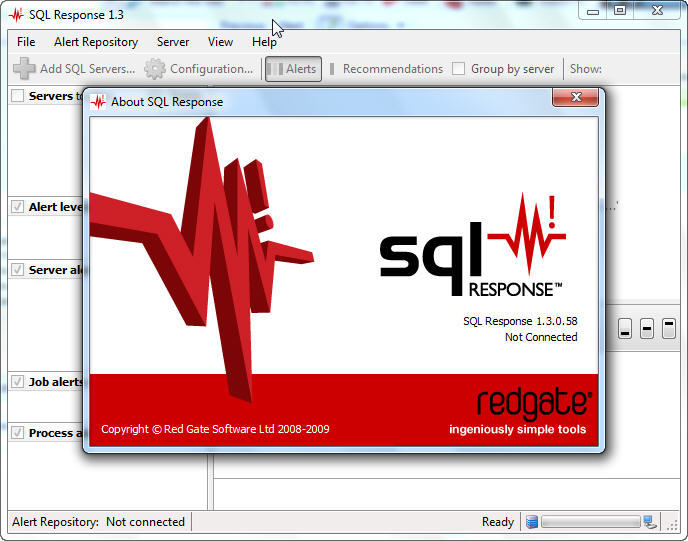Click Add SQL Servers toolbar label

click(x=87, y=69)
